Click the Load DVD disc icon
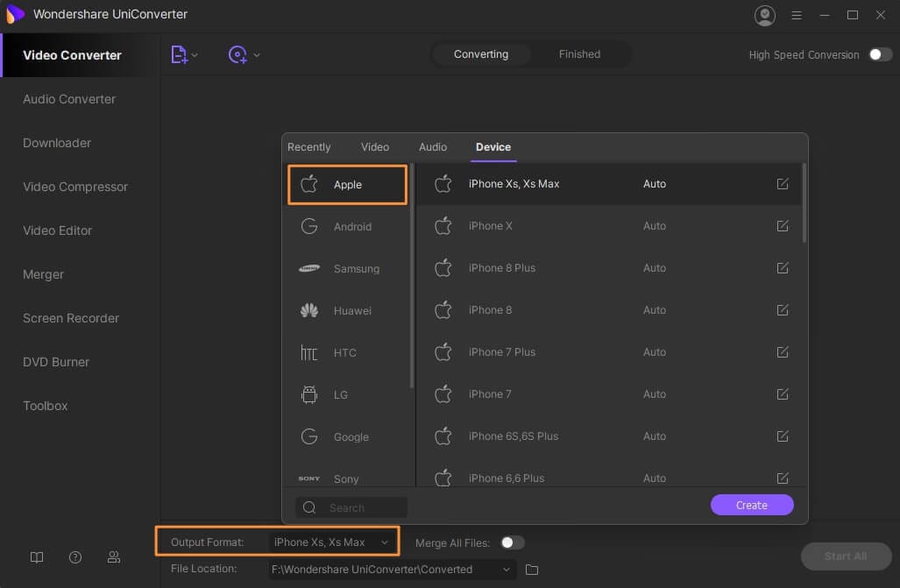 [237, 54]
